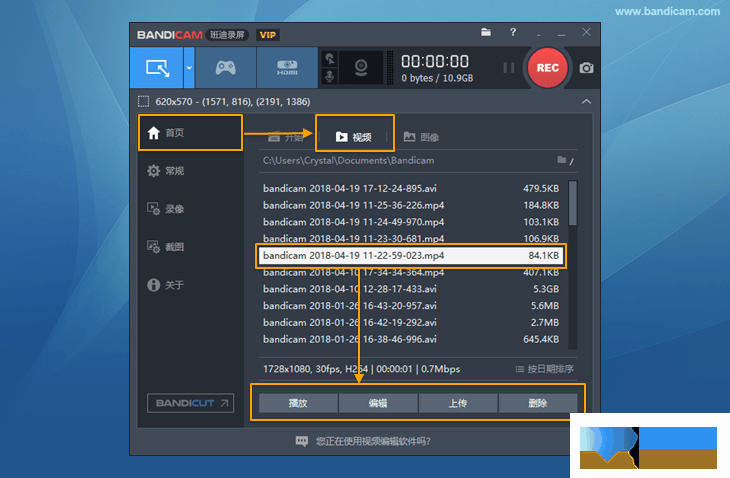This screenshot has width=730, height=478.
Task: Select bandicam 2018-04-19 11-22-59-023.mp4
Action: 411,256
